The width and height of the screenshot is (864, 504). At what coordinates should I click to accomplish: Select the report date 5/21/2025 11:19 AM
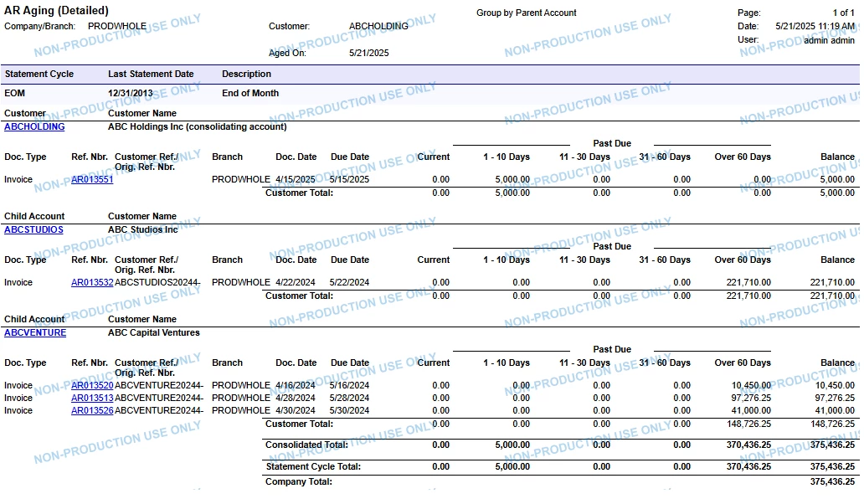pos(815,27)
